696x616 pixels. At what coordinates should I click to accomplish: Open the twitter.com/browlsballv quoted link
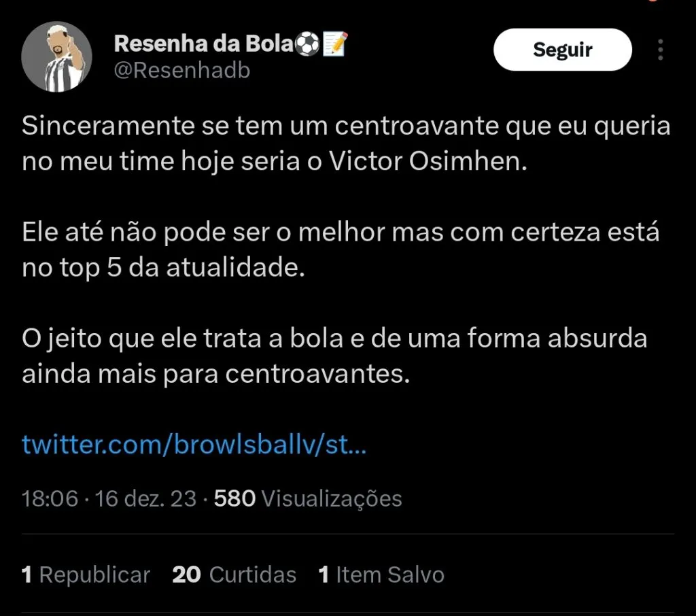(194, 445)
